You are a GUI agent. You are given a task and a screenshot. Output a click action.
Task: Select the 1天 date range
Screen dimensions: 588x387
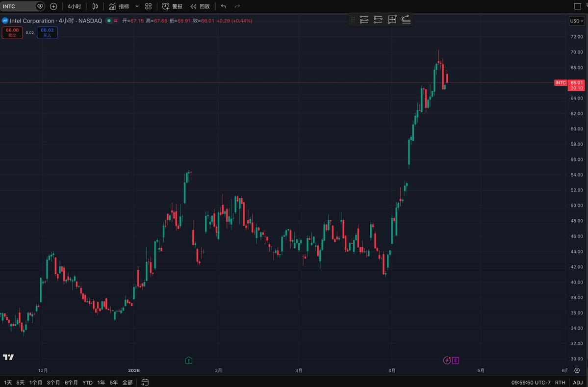point(7,383)
